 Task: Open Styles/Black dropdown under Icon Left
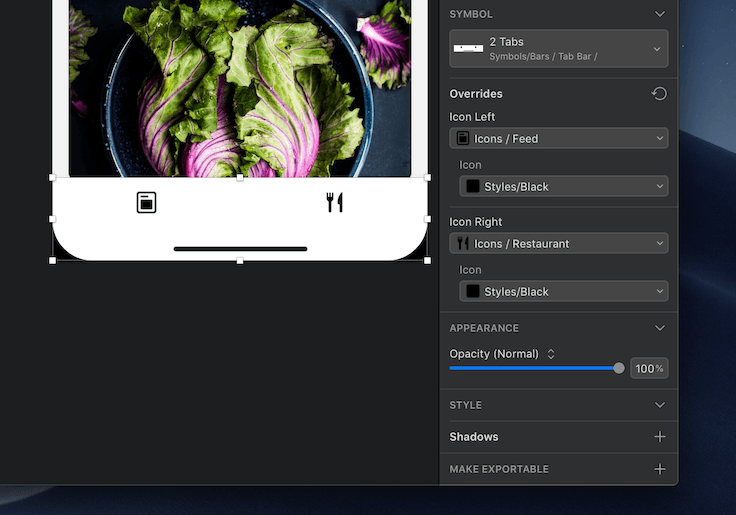point(564,186)
